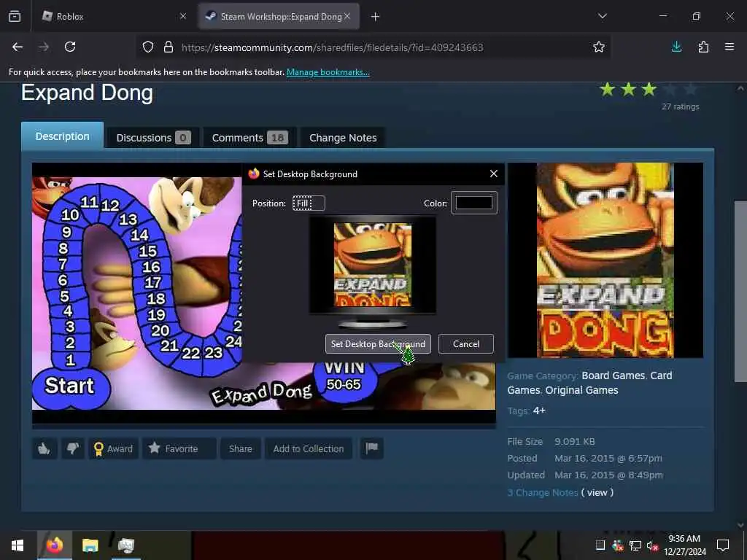747x560 pixels.
Task: Click the Expand Dong cover image
Action: click(605, 260)
